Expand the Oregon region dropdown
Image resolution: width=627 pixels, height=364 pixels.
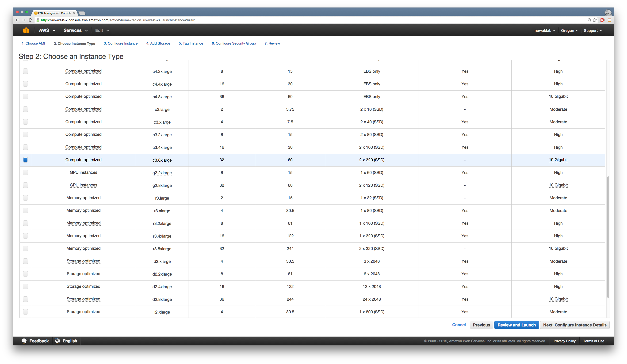(x=569, y=30)
